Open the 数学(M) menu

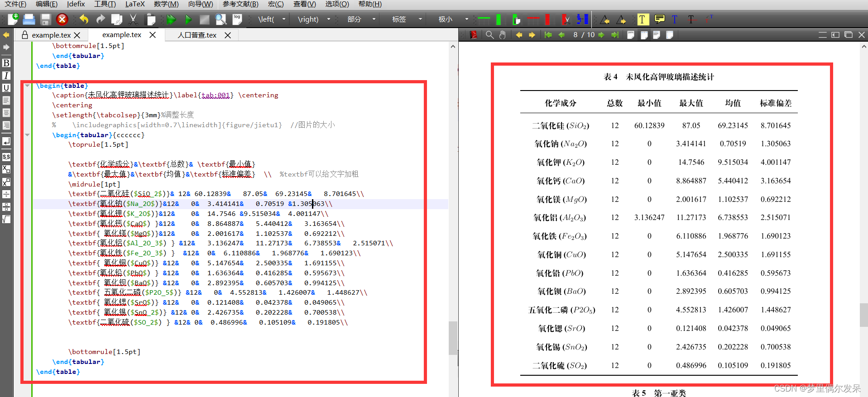[x=166, y=4]
